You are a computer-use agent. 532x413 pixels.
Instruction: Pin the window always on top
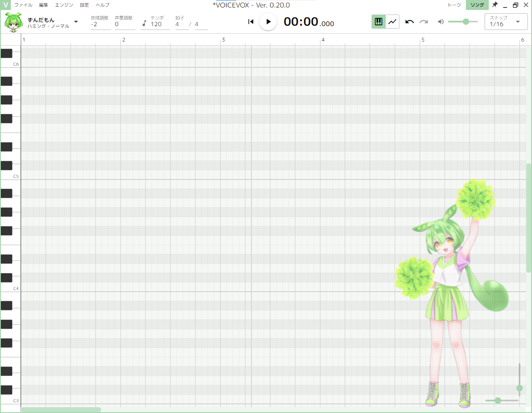coord(495,5)
